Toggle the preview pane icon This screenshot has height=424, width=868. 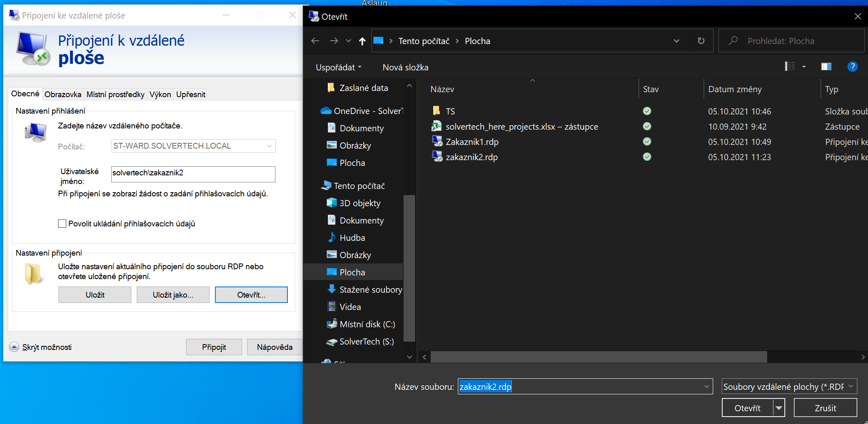[826, 66]
